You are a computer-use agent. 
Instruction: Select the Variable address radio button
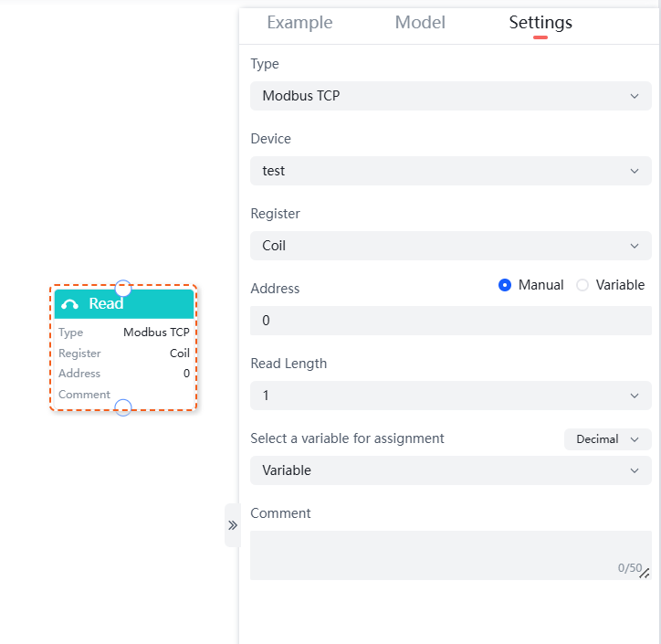(x=582, y=285)
